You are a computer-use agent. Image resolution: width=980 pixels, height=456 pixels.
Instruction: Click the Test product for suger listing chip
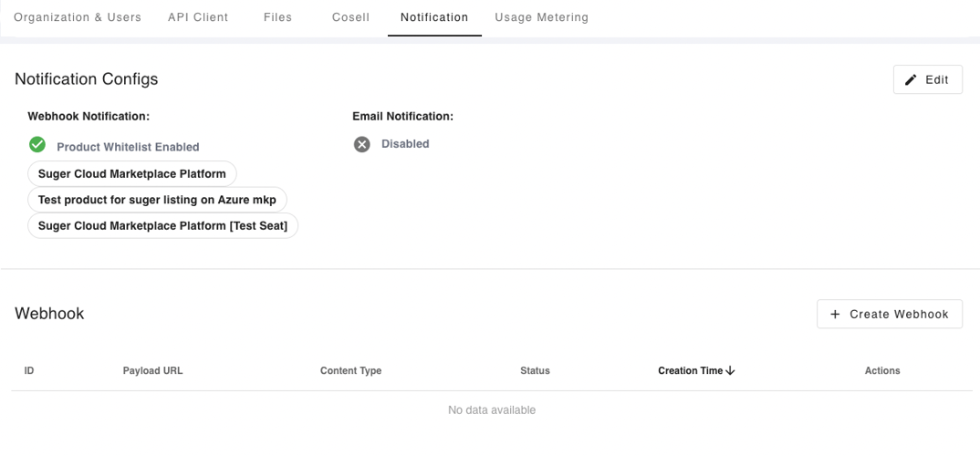click(157, 200)
